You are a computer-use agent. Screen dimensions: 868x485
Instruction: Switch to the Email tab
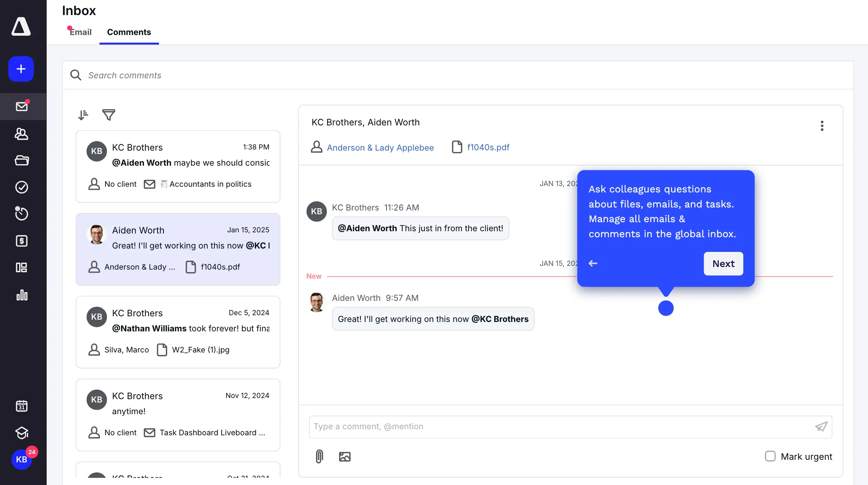80,32
